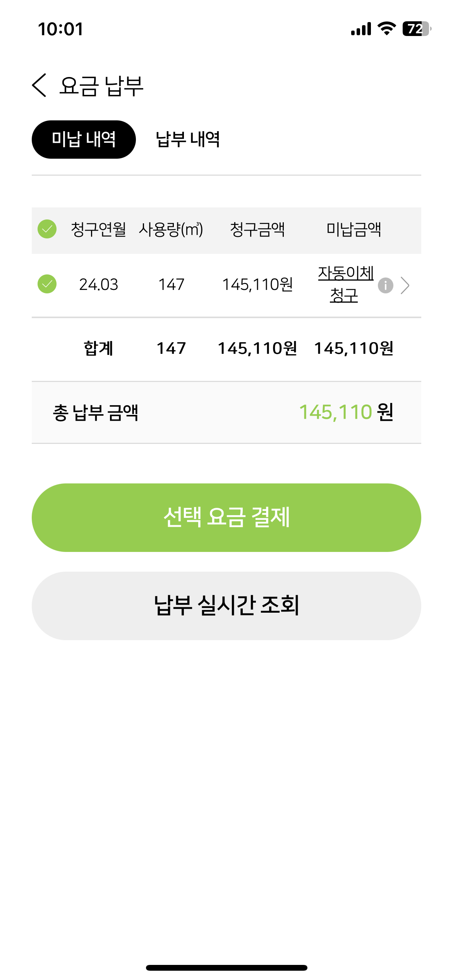
Task: Tap the 145,110원 amount in the 24.03 row
Action: [257, 285]
